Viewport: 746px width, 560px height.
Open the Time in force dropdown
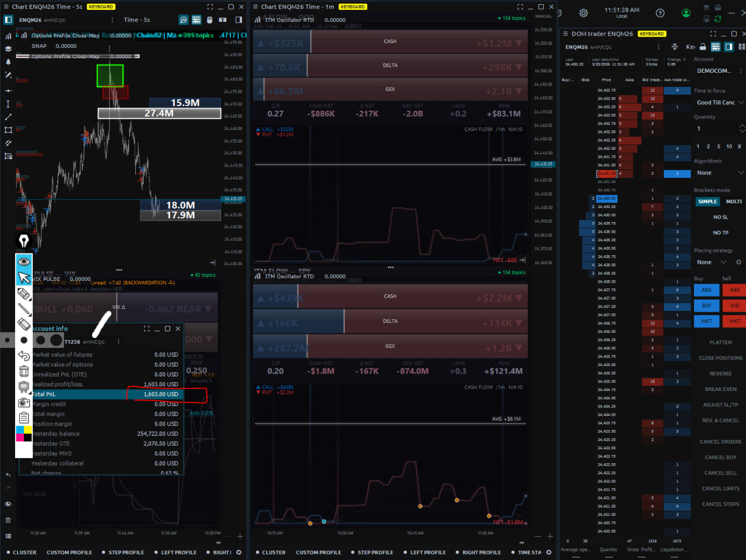[720, 103]
